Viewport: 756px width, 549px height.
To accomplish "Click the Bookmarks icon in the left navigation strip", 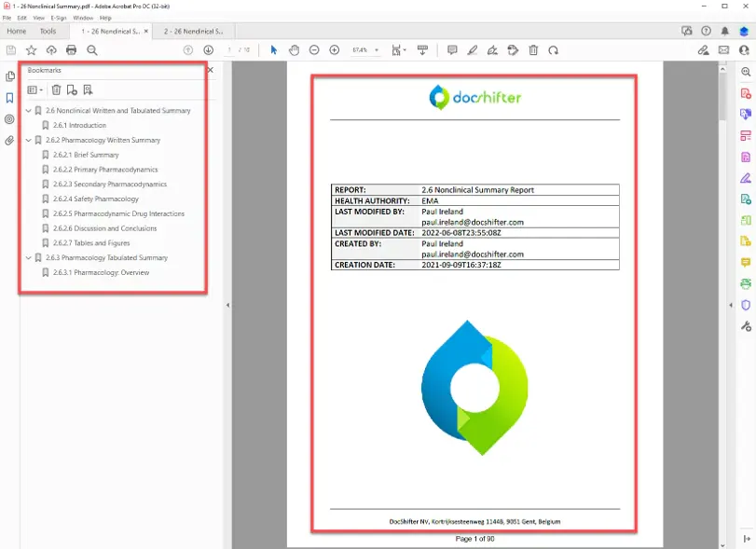I will (9, 98).
